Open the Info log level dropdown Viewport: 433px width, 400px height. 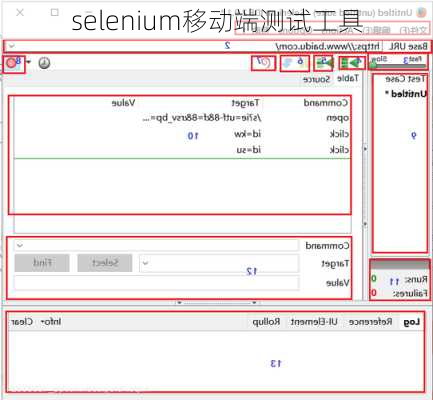tap(51, 322)
